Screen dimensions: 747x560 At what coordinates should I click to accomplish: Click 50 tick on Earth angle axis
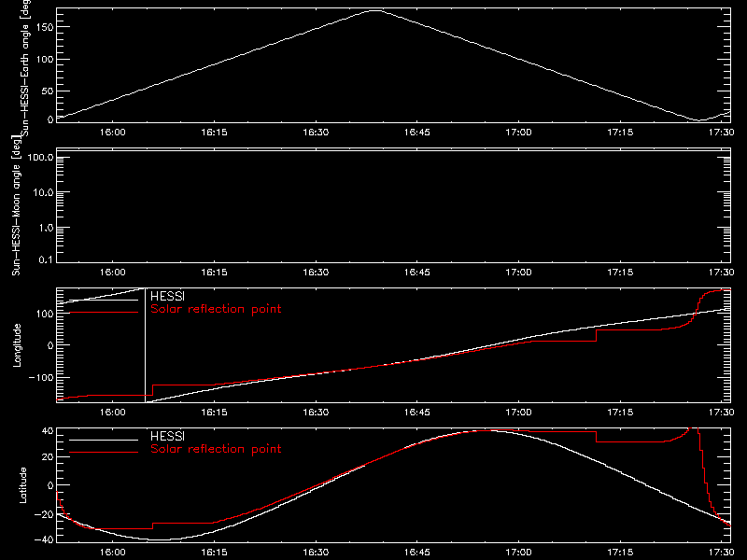click(x=48, y=91)
